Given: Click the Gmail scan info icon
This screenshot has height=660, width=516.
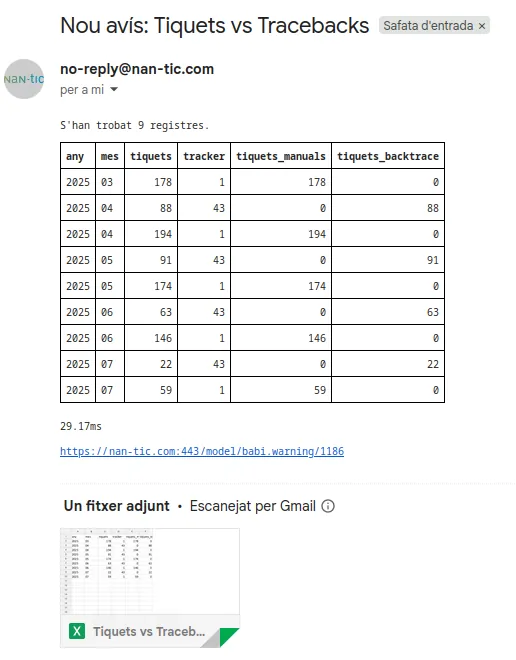Looking at the screenshot, I should point(328,506).
